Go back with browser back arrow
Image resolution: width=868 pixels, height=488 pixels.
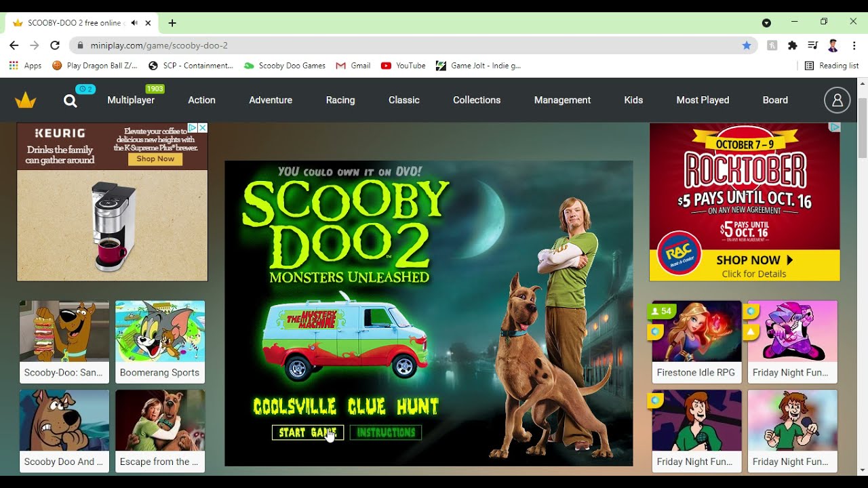(14, 45)
